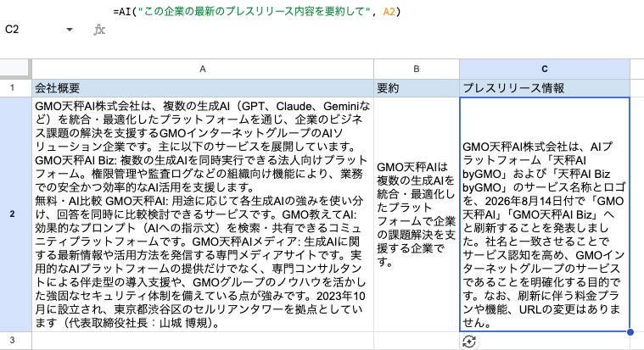Click the blue fill handle of C2
This screenshot has height=350, width=644.
click(x=630, y=332)
